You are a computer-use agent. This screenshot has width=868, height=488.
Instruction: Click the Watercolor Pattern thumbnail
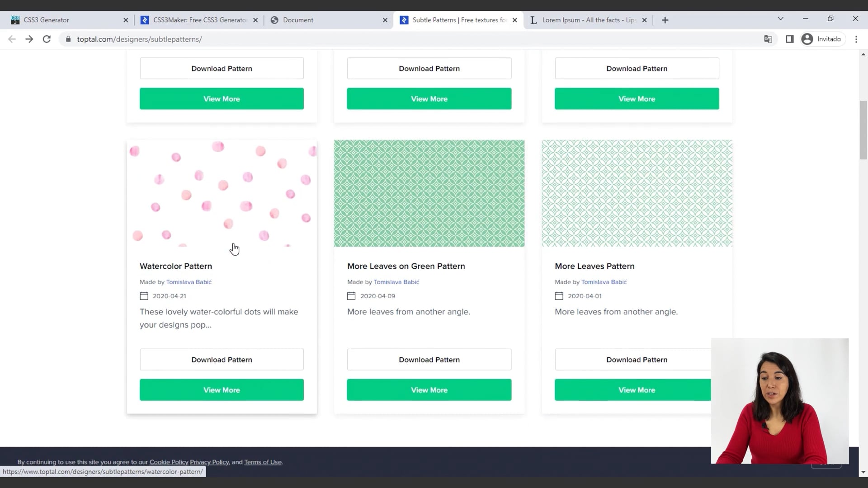point(222,193)
